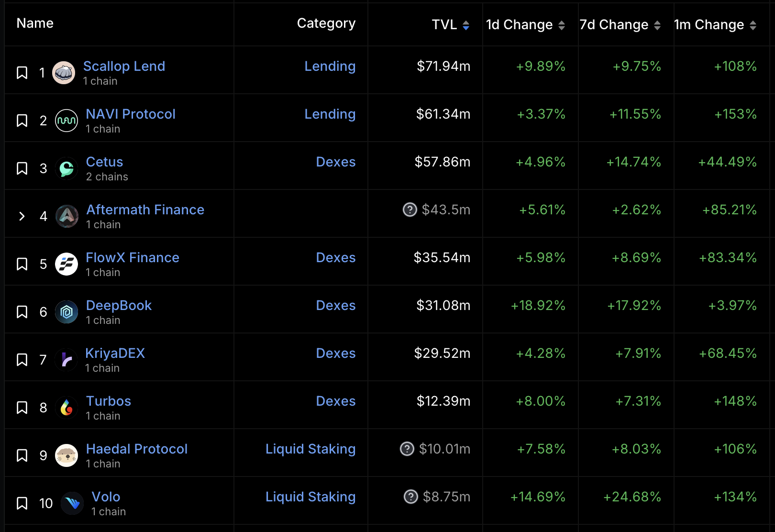Bookmark the Scallop Lend protocol
Viewport: 775px width, 532px height.
[x=22, y=73]
